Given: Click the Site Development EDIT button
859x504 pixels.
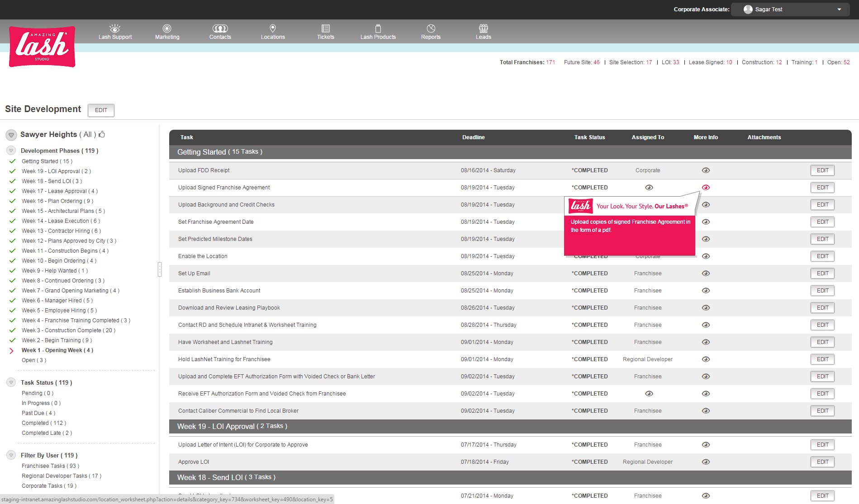Looking at the screenshot, I should coord(101,110).
